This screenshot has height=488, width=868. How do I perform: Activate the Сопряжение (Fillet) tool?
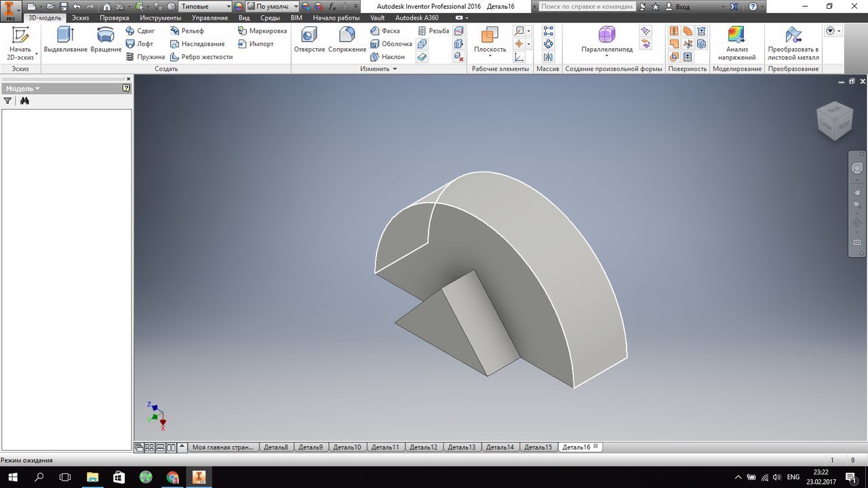pyautogui.click(x=347, y=40)
